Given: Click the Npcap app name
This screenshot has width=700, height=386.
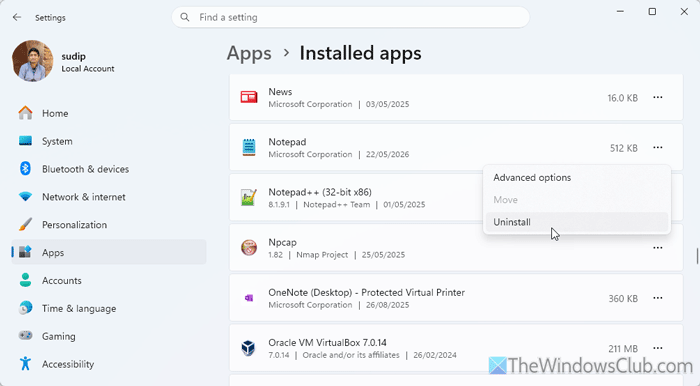Looking at the screenshot, I should tap(282, 242).
